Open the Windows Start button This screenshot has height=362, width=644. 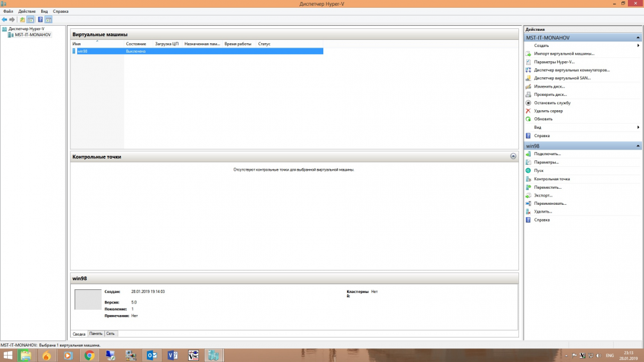pyautogui.click(x=8, y=356)
